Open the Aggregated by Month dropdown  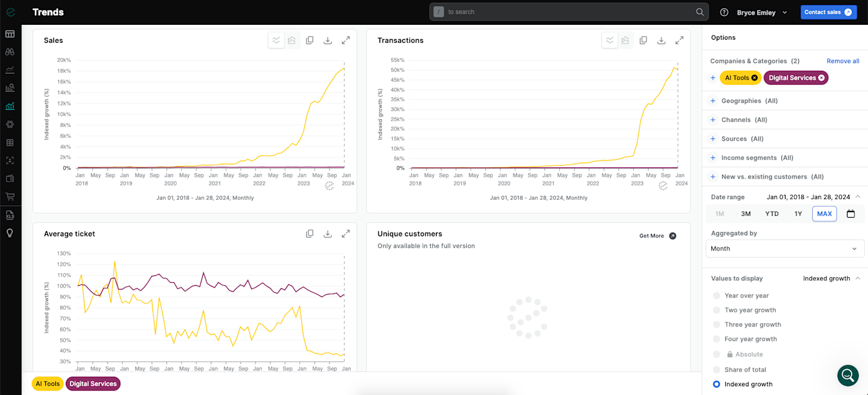click(x=785, y=249)
